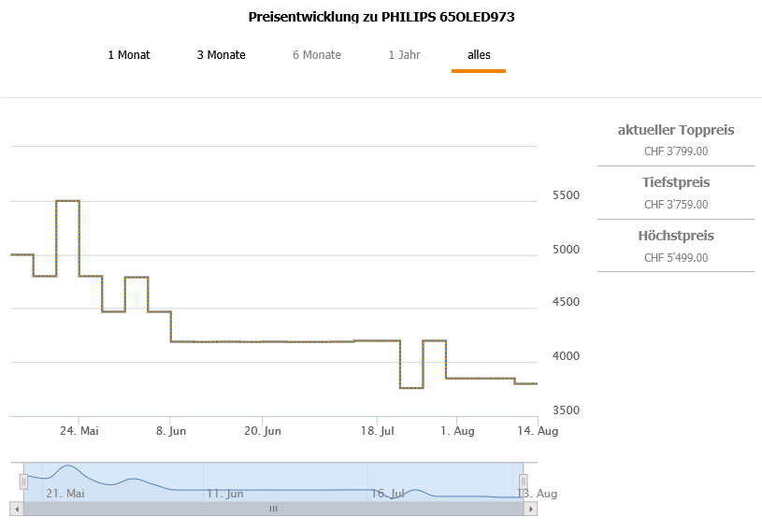Click the left navigator range handle

(23, 482)
